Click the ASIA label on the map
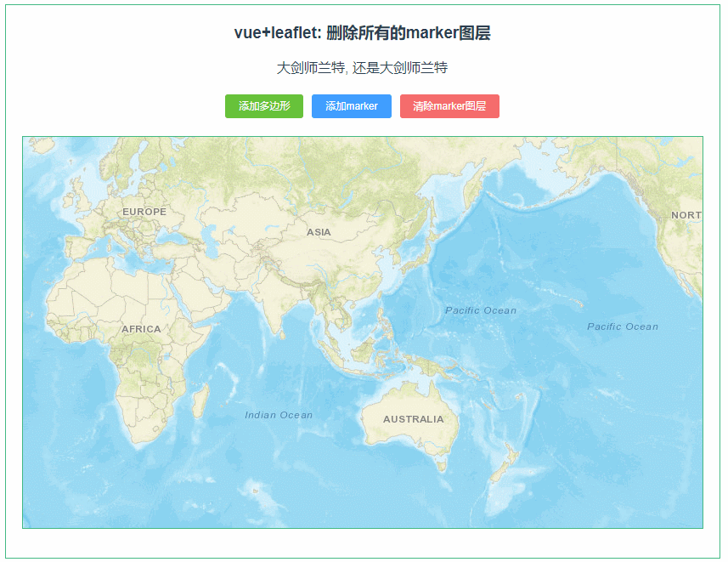The width and height of the screenshot is (728, 562). coord(319,232)
